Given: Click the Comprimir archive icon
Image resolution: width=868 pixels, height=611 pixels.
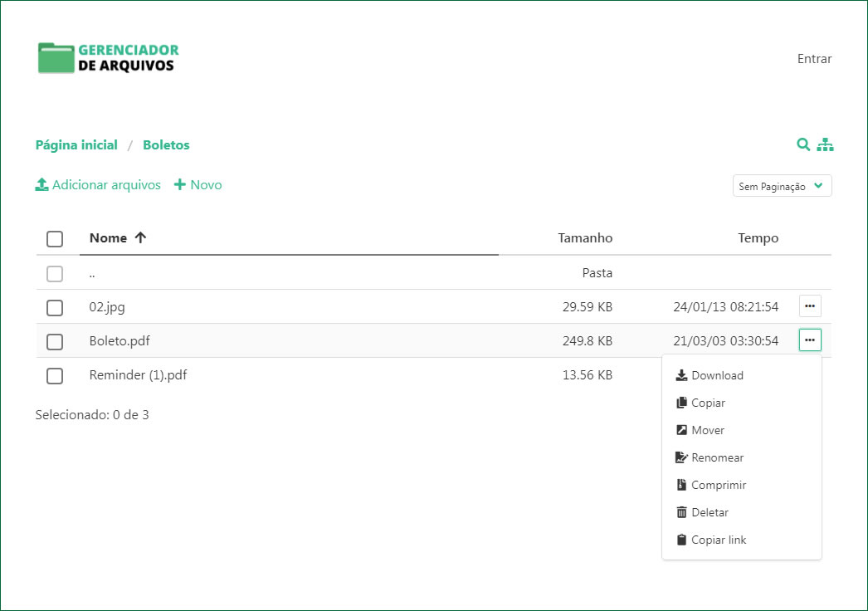Looking at the screenshot, I should click(681, 485).
